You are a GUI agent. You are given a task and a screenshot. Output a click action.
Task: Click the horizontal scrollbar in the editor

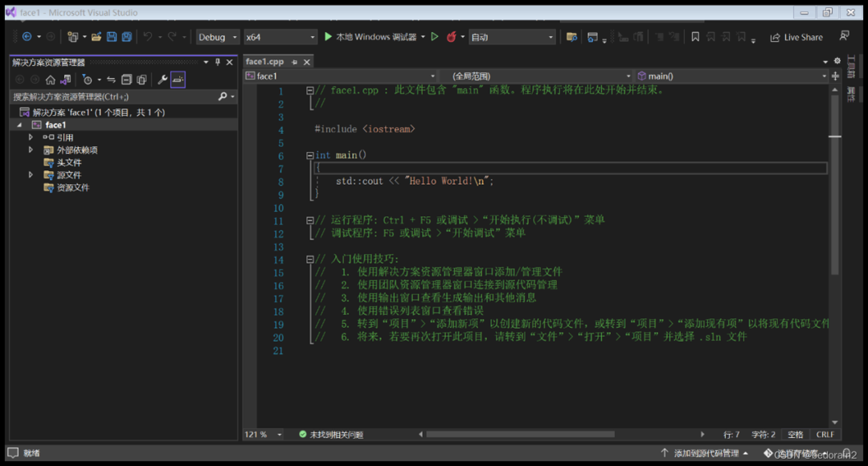click(x=520, y=435)
